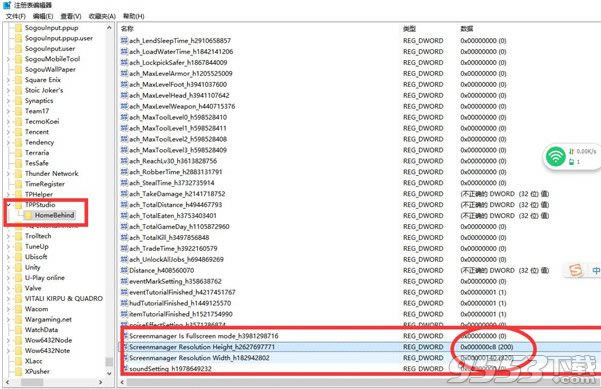Click DWORD icon of ach_StealTime value
The image size is (601, 389).
124,182
